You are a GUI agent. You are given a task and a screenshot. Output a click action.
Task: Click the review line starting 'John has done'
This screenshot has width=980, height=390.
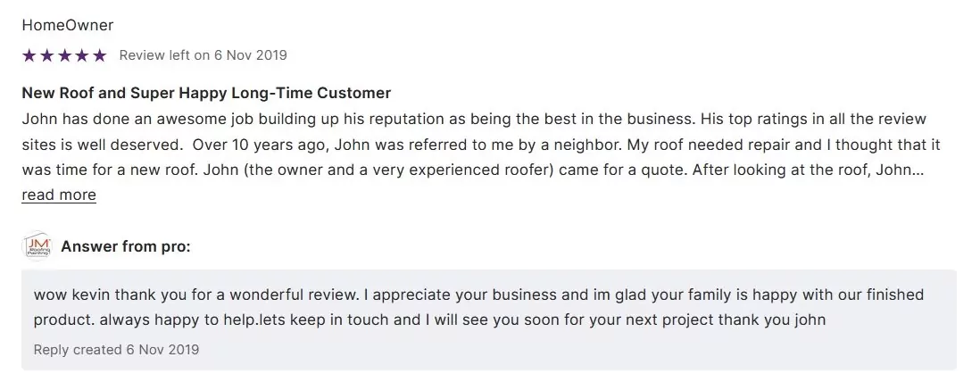pyautogui.click(x=474, y=119)
